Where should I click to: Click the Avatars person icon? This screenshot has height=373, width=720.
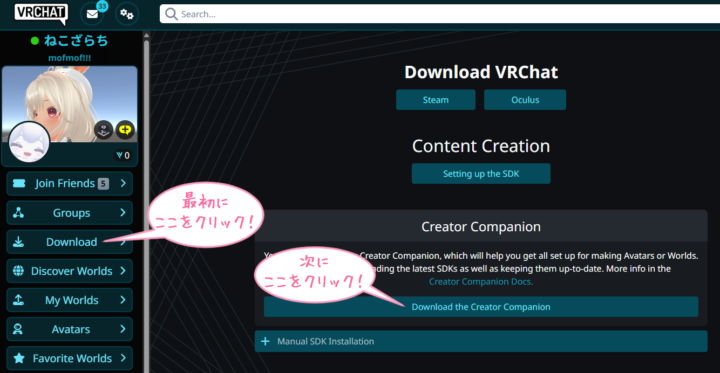(18, 329)
